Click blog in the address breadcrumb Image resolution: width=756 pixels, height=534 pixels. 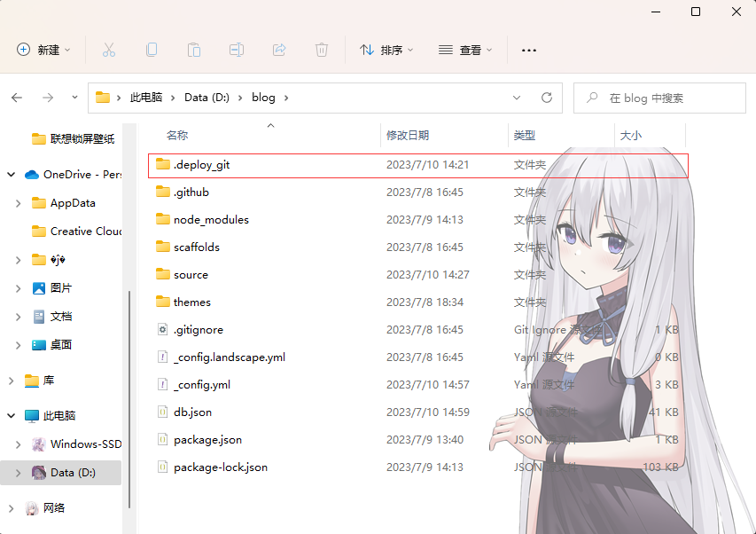point(263,98)
